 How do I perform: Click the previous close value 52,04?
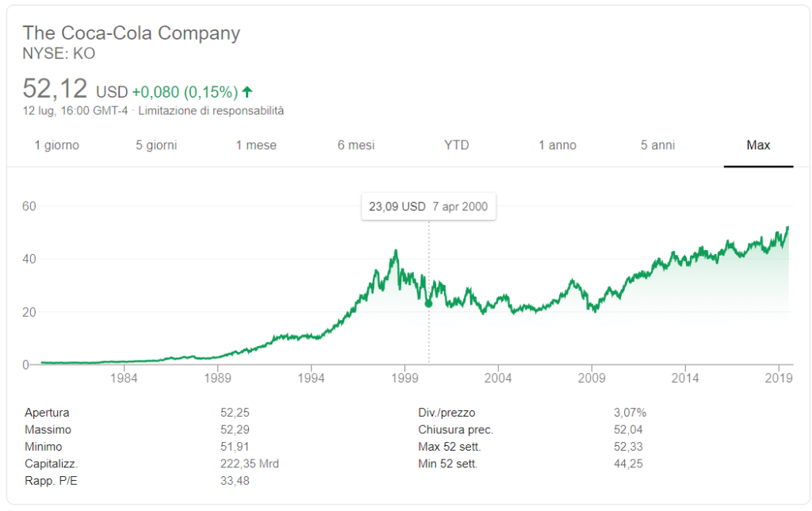[628, 429]
